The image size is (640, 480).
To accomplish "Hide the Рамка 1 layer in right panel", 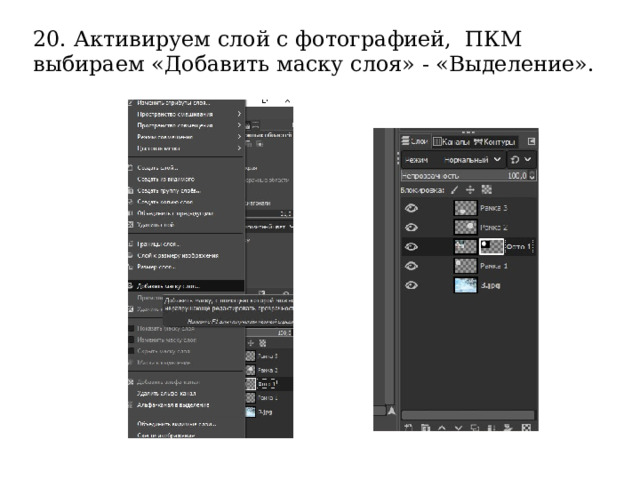I will 411,266.
